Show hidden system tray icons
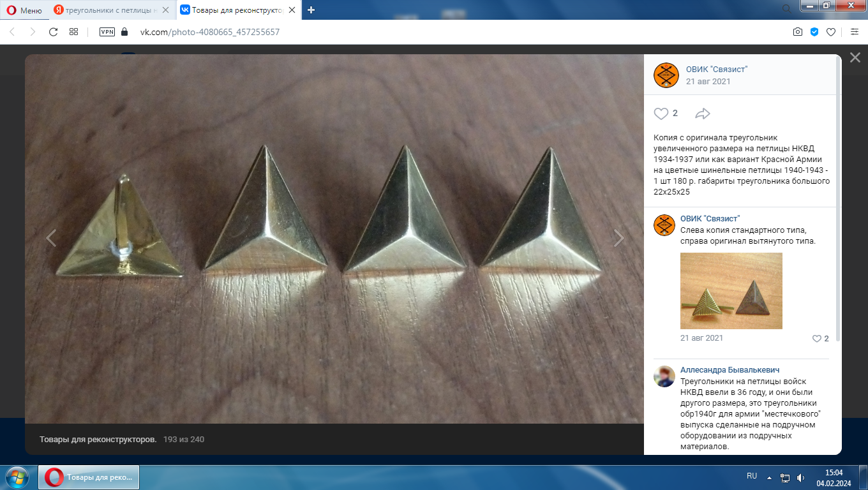Screen dimensions: 868x490 pos(769,477)
